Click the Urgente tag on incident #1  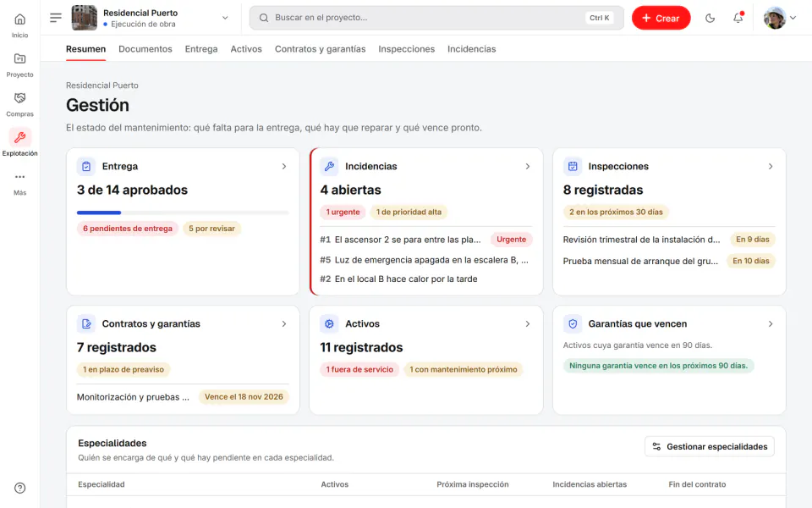point(511,240)
